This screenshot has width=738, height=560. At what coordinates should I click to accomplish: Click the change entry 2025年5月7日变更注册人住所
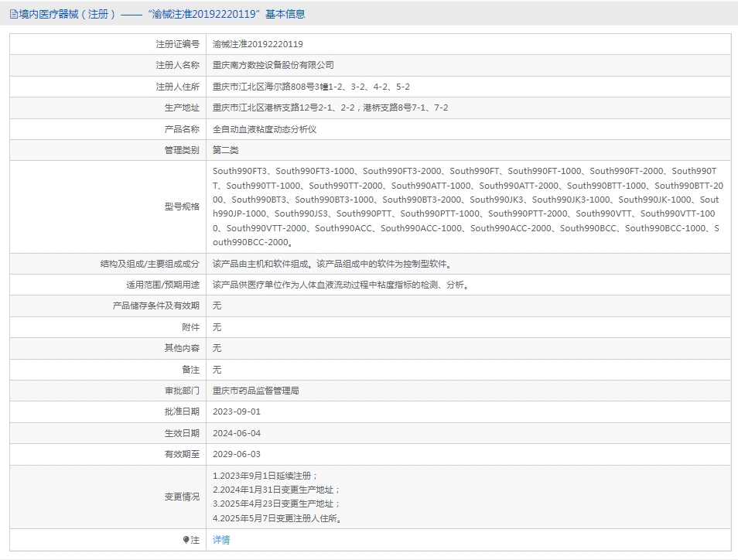[277, 518]
